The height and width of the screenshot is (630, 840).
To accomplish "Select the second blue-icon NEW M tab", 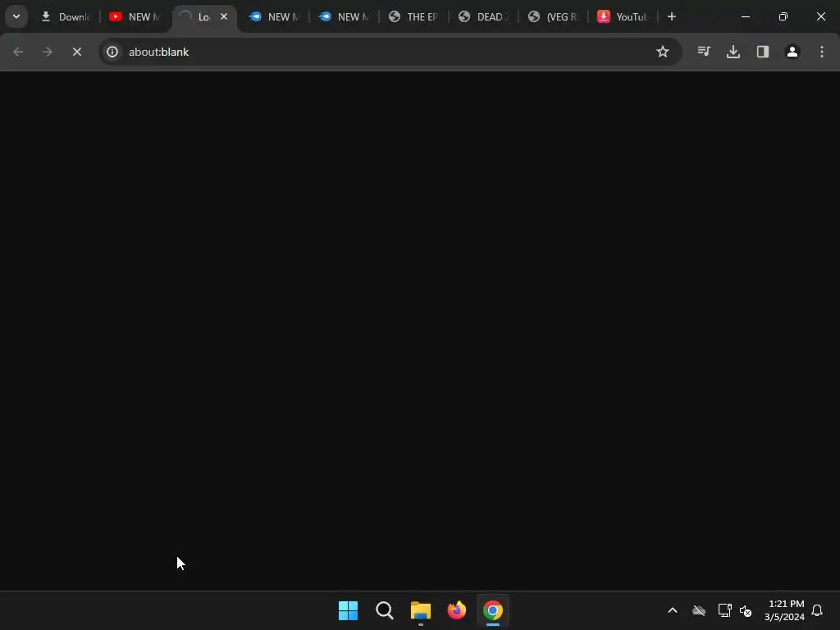I will [x=344, y=16].
